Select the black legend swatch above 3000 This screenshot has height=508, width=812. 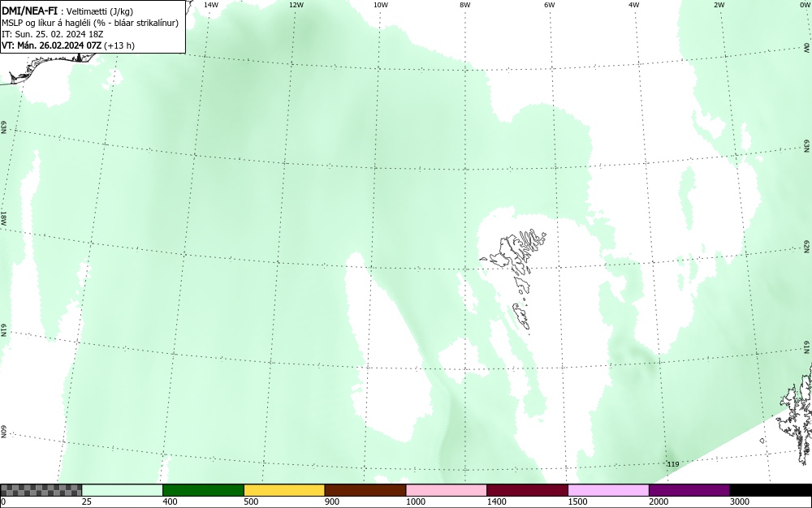click(x=771, y=490)
